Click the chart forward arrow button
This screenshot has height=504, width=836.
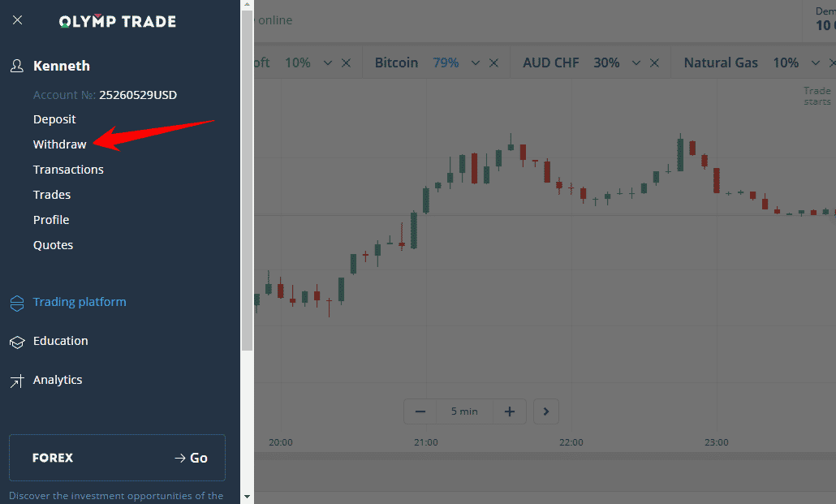click(x=546, y=411)
